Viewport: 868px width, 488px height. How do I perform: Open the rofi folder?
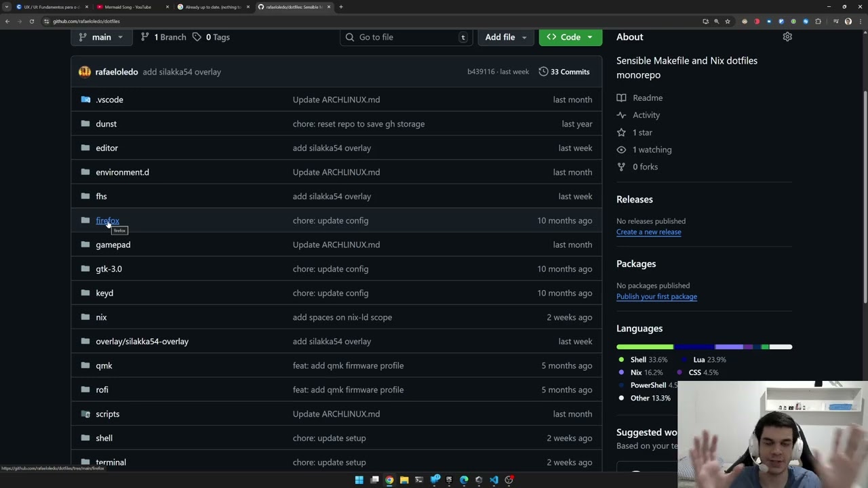pos(102,390)
